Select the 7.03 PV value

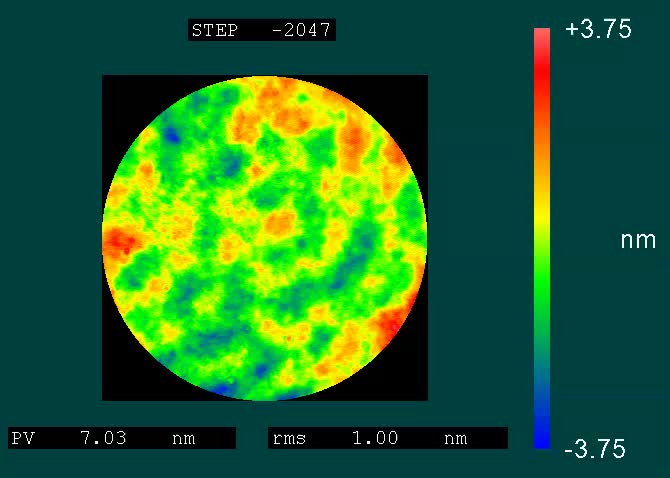pos(103,438)
